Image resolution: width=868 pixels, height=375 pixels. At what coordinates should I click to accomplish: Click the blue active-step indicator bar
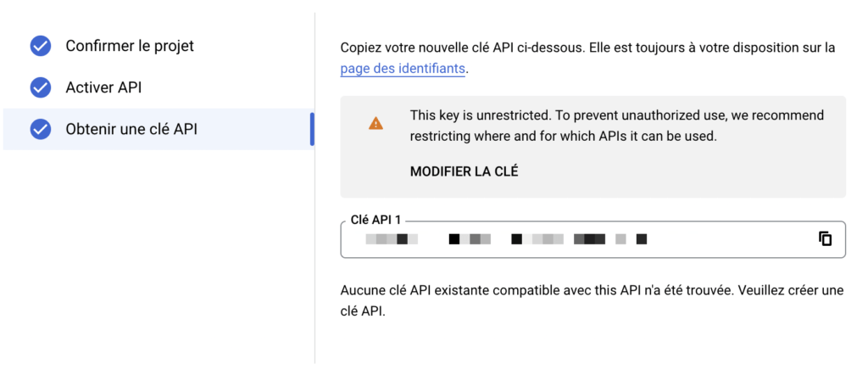pos(312,129)
